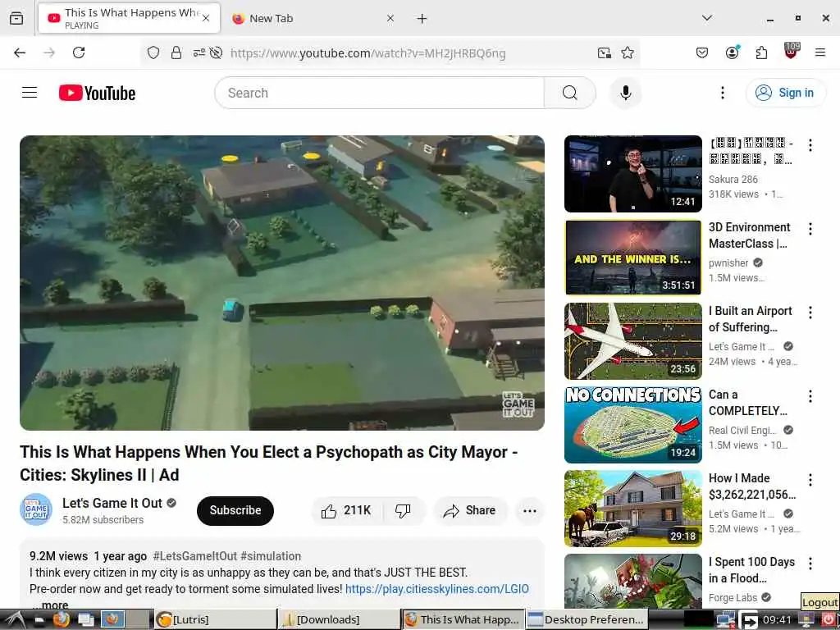This screenshot has width=840, height=630.
Task: Open the Extensions puzzle icon
Action: [761, 52]
